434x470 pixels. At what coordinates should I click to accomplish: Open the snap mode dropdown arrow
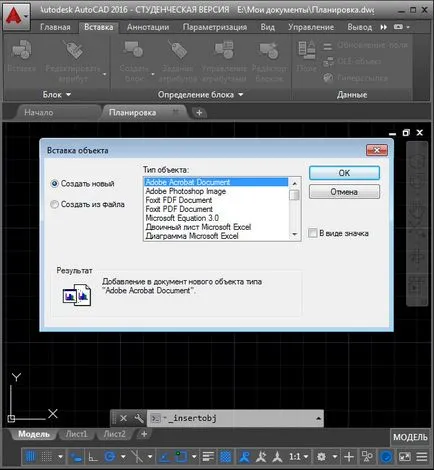60,457
